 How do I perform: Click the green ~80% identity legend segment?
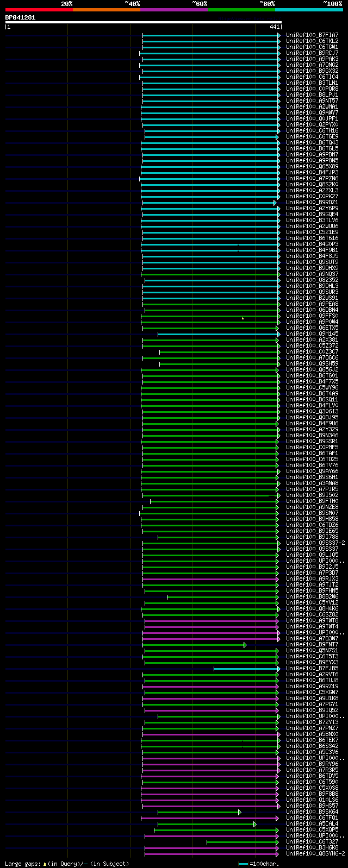(x=241, y=10)
